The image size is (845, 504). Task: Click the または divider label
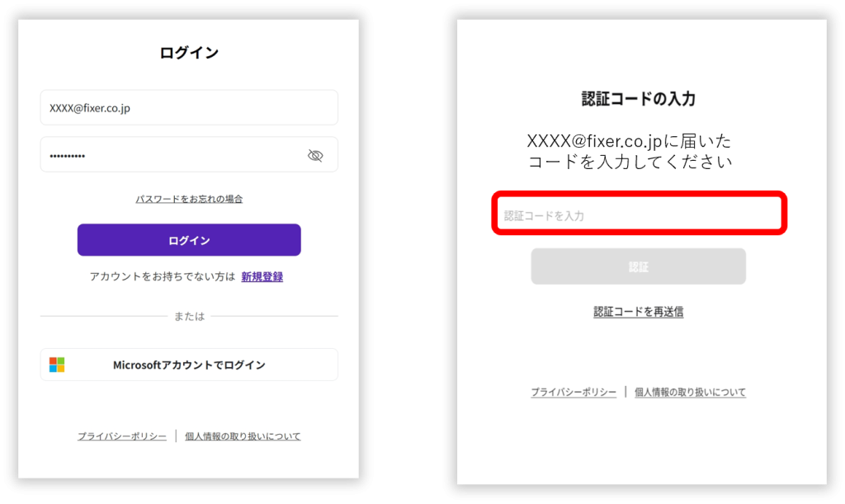pos(189,317)
